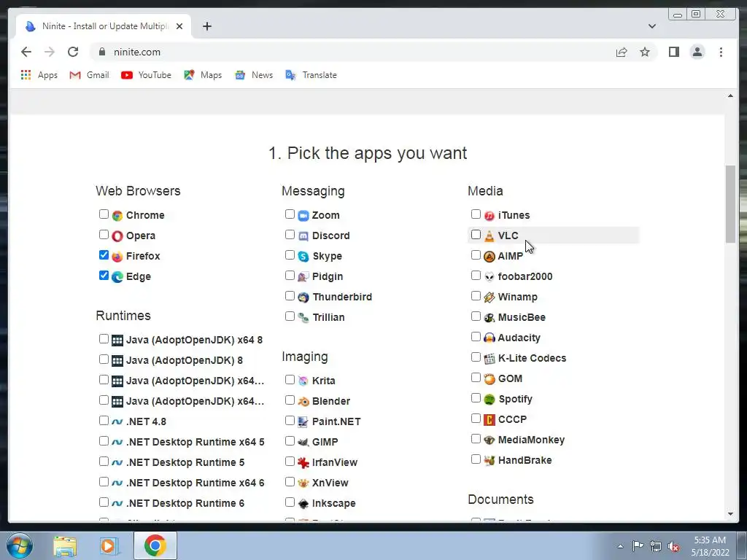Enable the Paint.NET checkbox
The height and width of the screenshot is (560, 747).
pyautogui.click(x=290, y=421)
